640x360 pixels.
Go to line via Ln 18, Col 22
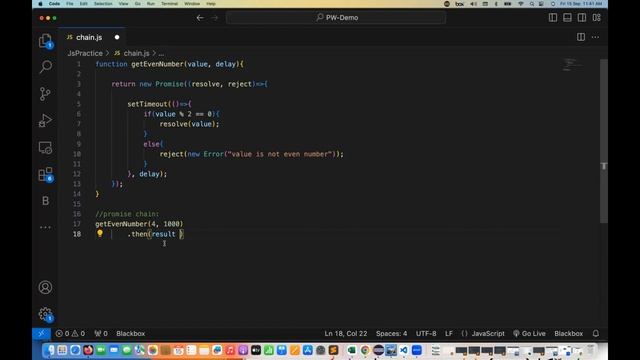pos(346,333)
